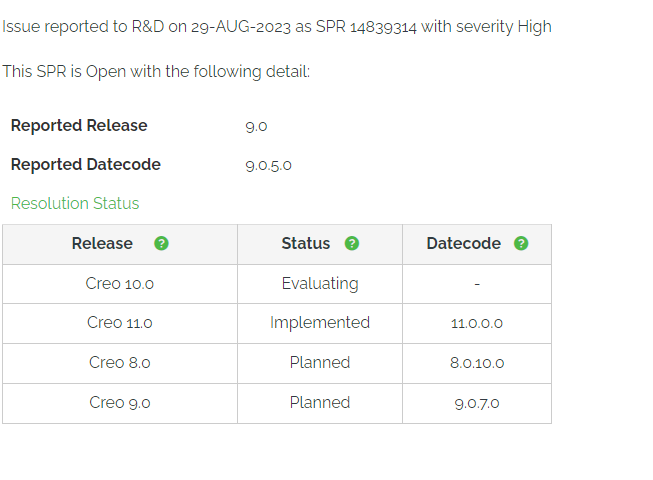Click the 8.0.10.0 datecode cell
This screenshot has width=653, height=480.
[x=477, y=363]
